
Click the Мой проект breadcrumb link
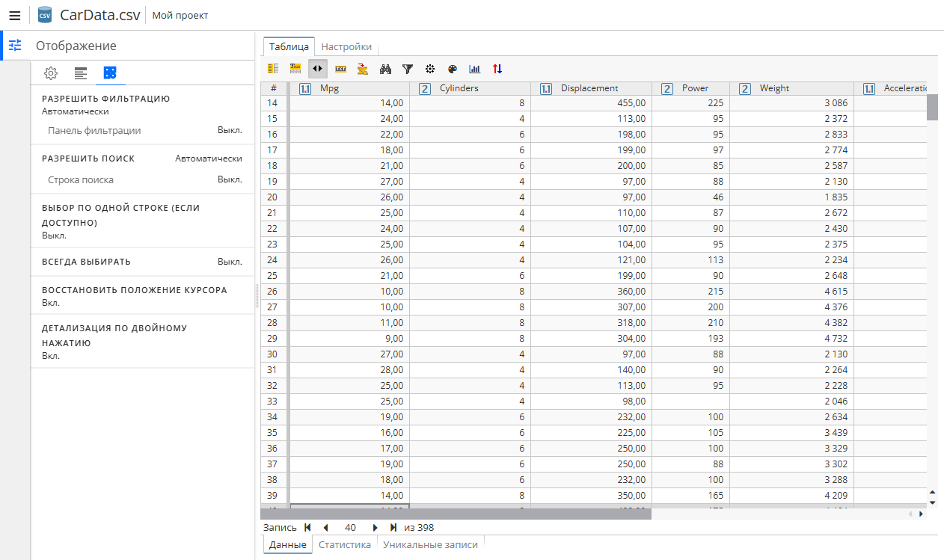click(180, 15)
